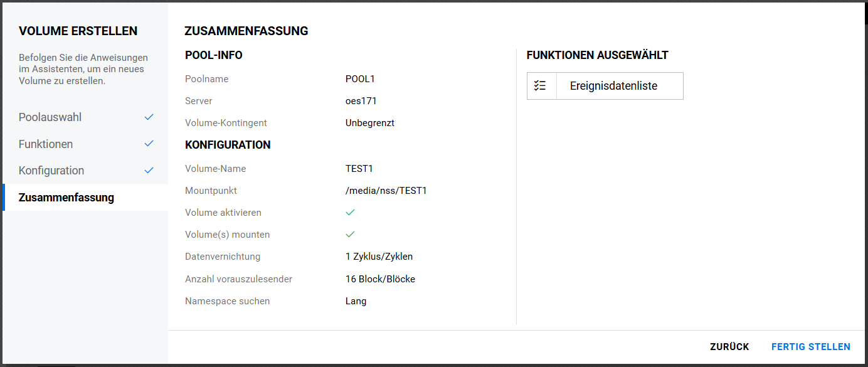Click the 16 Block/Blöcke value

click(x=380, y=279)
